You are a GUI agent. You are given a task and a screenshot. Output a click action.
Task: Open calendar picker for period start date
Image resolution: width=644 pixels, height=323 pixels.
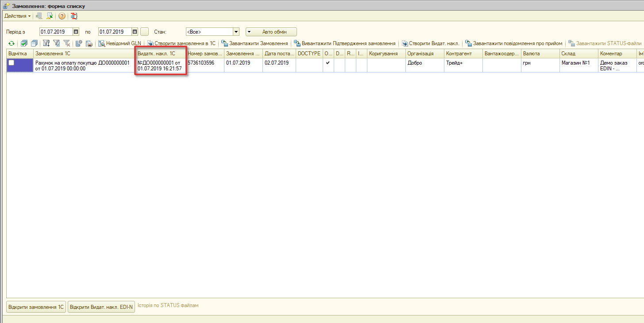click(x=76, y=32)
